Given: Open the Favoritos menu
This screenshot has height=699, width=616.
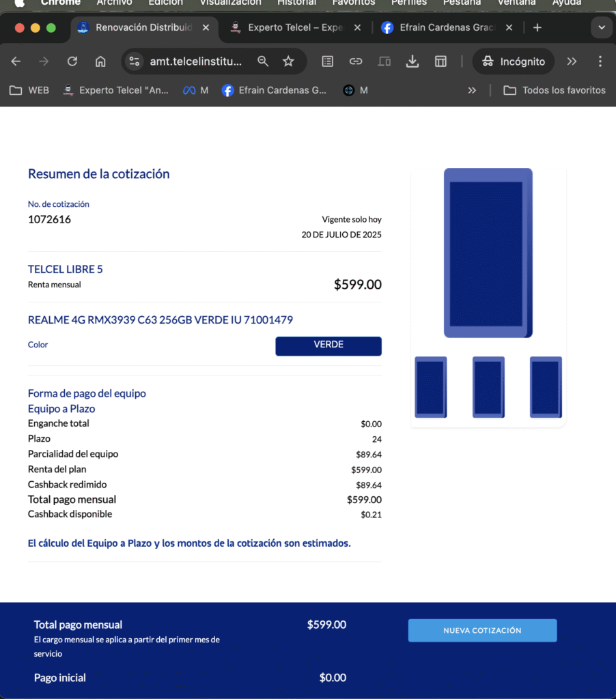Looking at the screenshot, I should [x=354, y=3].
